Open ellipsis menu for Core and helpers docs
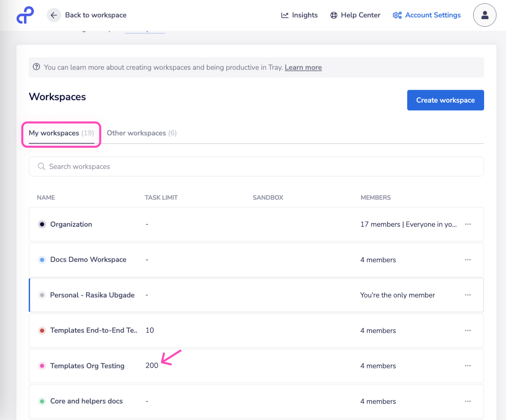 pos(468,401)
